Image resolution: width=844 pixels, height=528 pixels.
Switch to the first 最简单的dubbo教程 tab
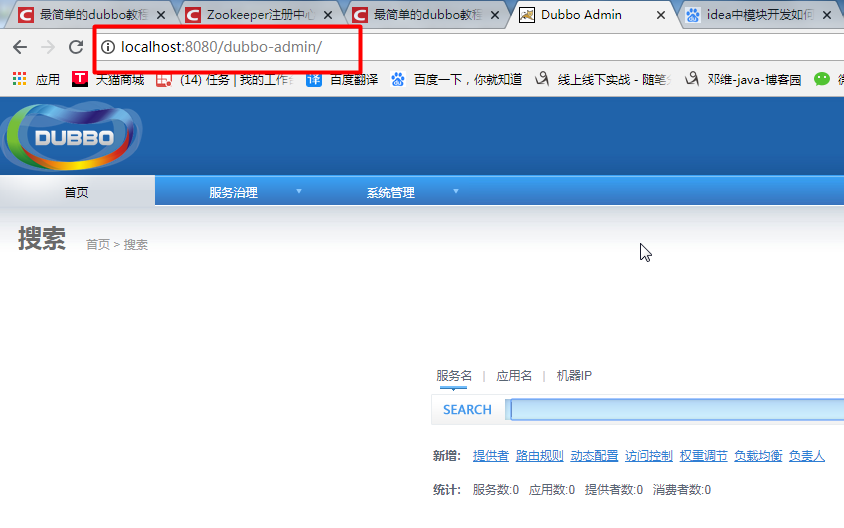(93, 15)
